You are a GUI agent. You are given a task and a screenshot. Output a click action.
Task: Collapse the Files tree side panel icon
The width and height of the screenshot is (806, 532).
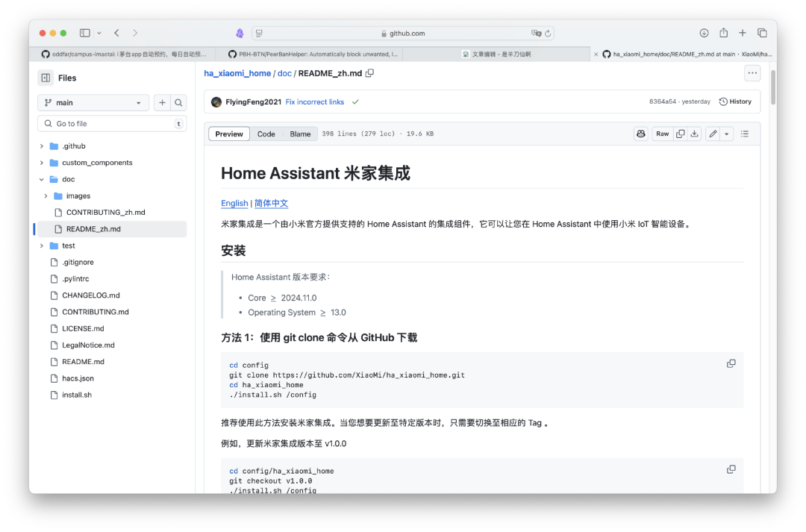(46, 78)
